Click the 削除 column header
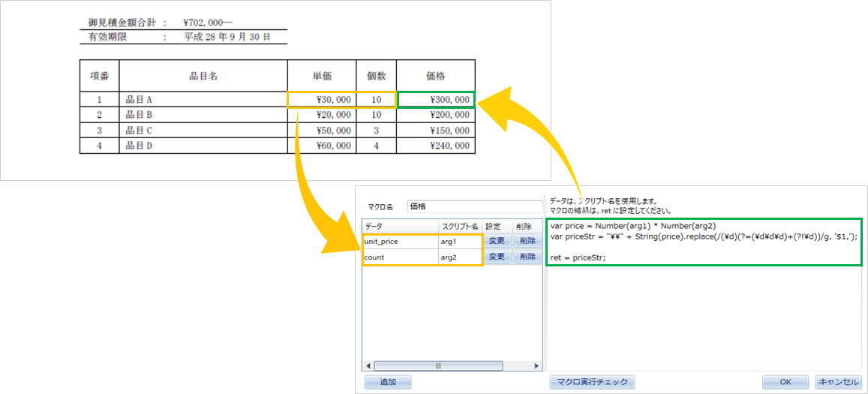The width and height of the screenshot is (868, 394). coord(527,227)
